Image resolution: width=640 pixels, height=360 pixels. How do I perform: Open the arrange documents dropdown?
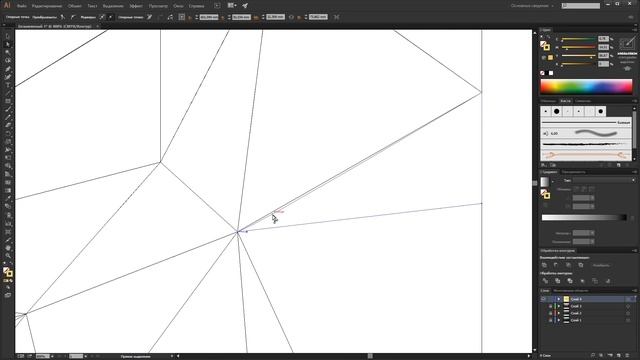click(x=232, y=6)
